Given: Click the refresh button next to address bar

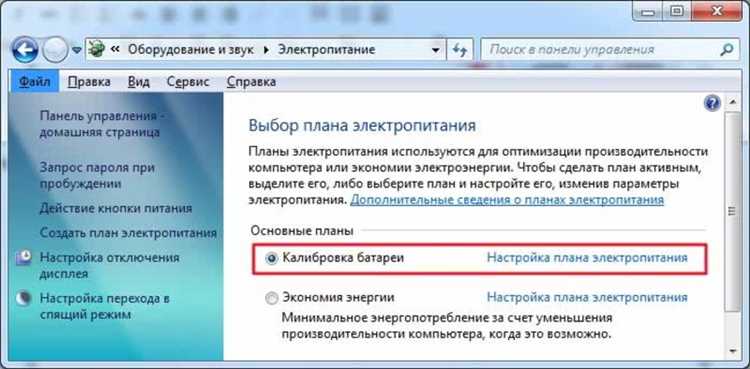Looking at the screenshot, I should 460,50.
